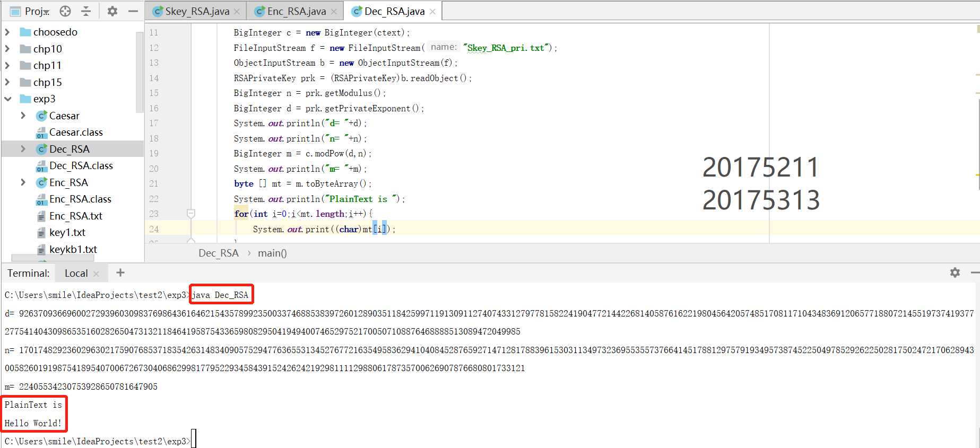Click the exp3 folder icon
This screenshot has width=980, height=448.
click(25, 99)
